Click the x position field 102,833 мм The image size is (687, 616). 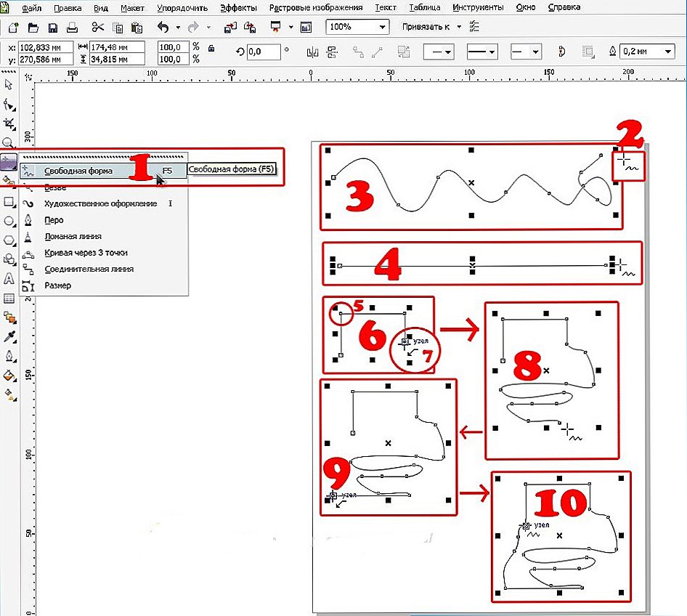(x=46, y=47)
